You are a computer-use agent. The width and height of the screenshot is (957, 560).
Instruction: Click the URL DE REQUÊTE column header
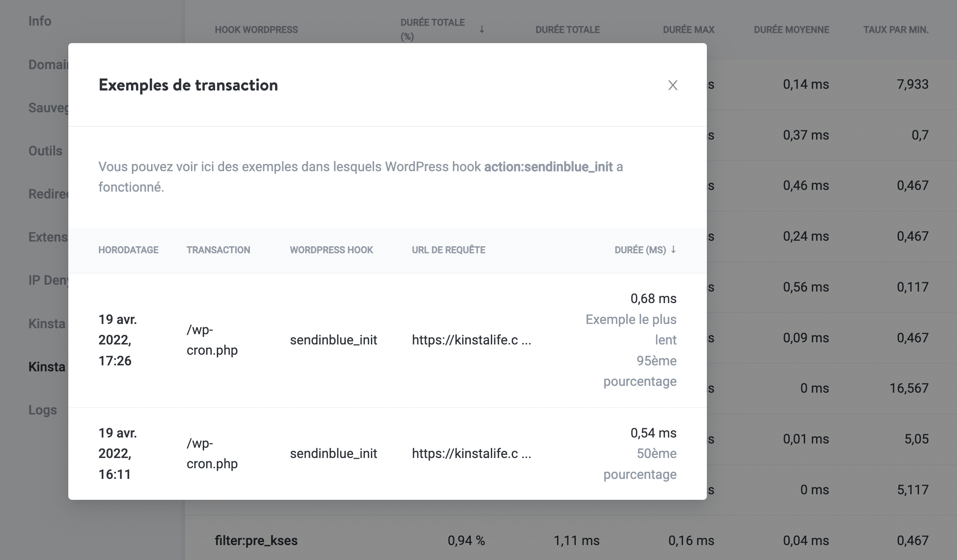448,250
